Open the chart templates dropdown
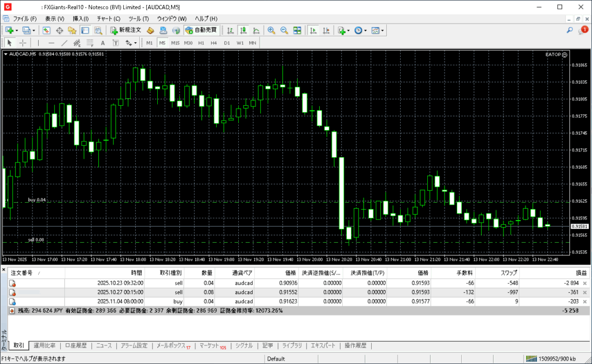Viewport: 592px width, 364px height. pos(377,30)
